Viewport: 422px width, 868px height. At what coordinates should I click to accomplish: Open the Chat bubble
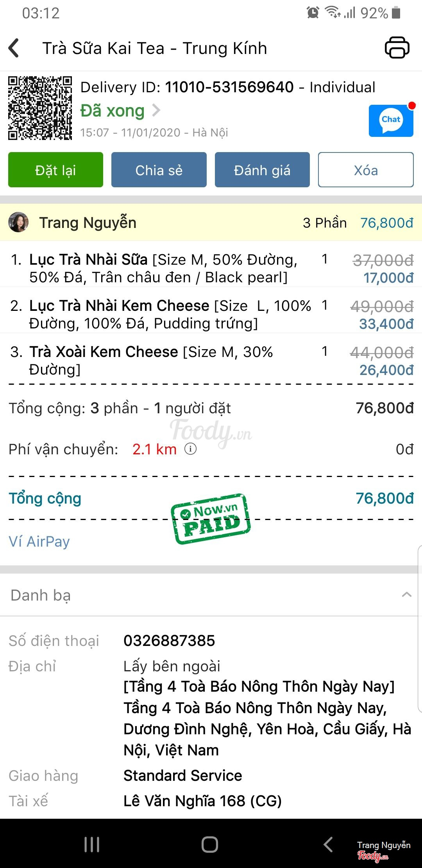391,120
